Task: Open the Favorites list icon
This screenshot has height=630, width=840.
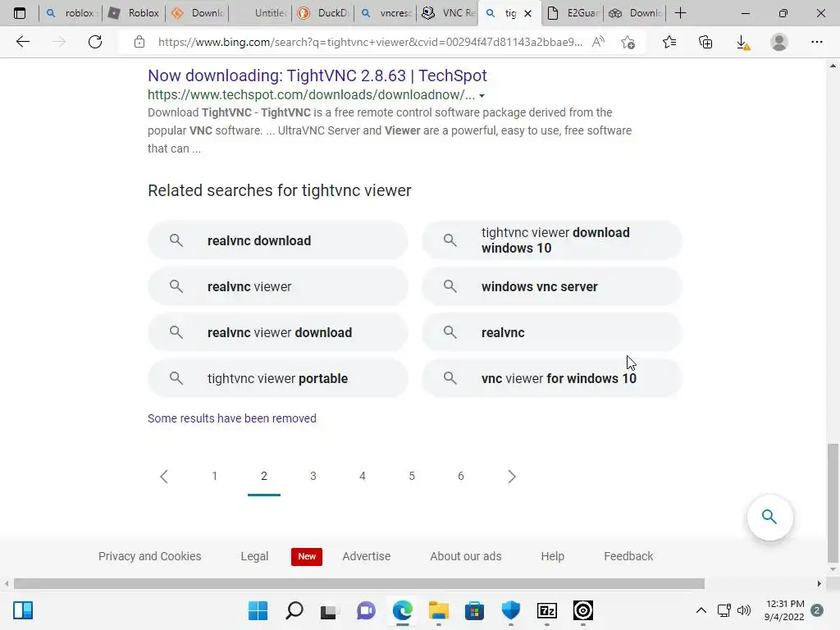Action: point(669,42)
